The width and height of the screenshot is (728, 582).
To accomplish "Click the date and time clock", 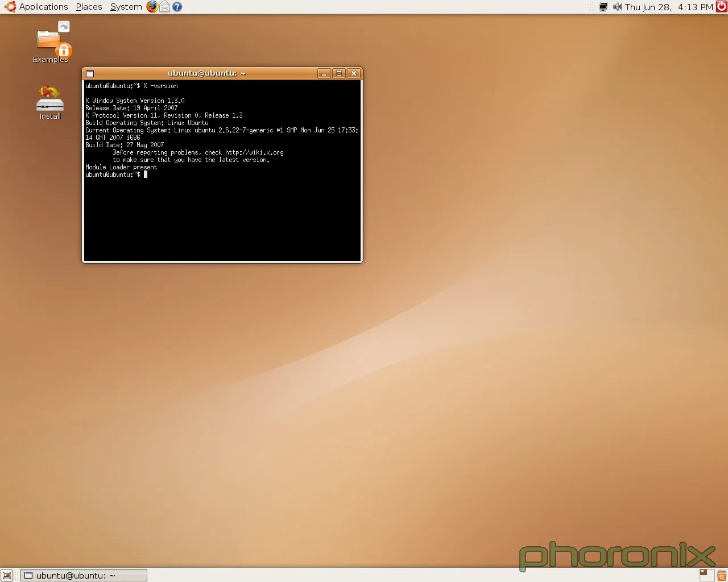I will pos(669,7).
